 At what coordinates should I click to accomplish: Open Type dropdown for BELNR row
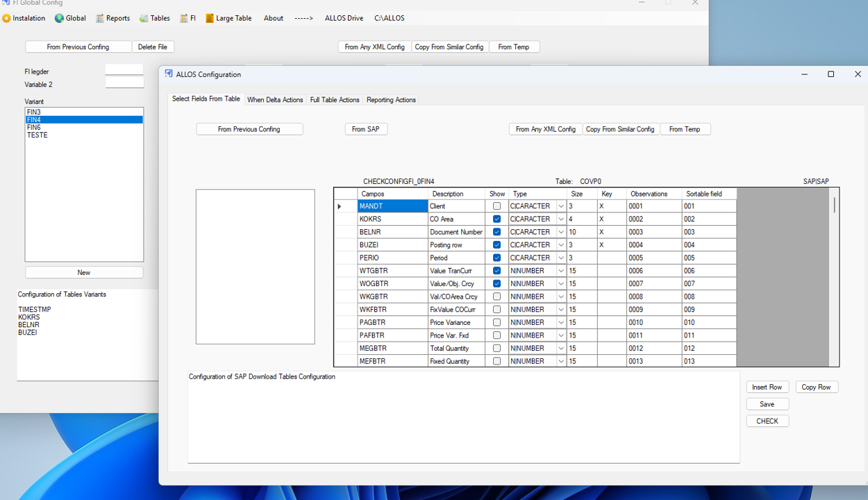[x=560, y=232]
